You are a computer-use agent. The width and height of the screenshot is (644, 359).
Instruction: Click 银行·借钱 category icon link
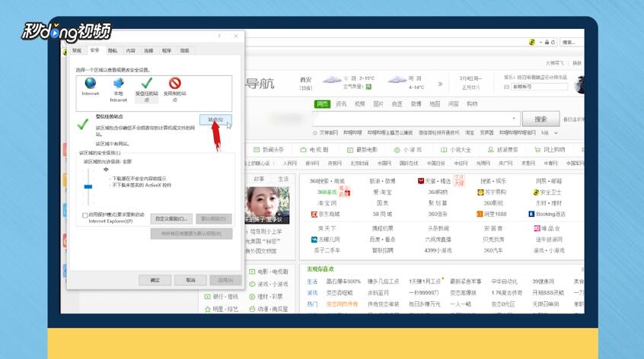pyautogui.click(x=222, y=296)
